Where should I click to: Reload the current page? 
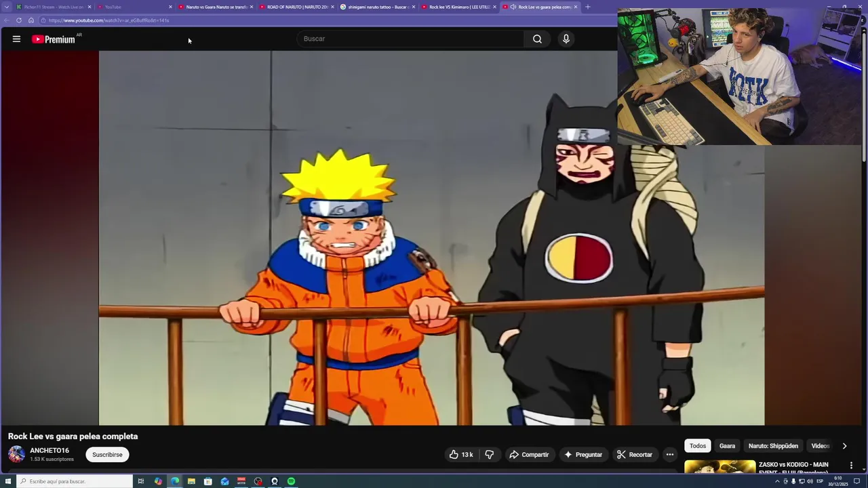click(x=18, y=20)
